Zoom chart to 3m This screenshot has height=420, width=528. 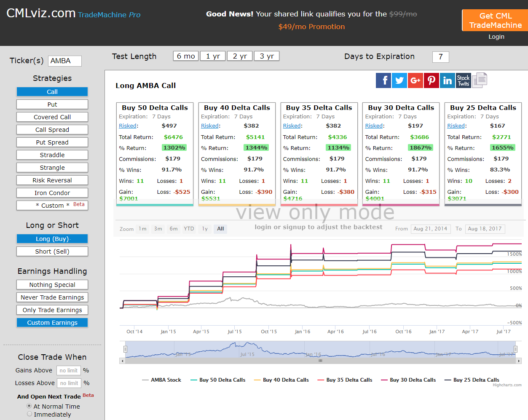pos(158,229)
